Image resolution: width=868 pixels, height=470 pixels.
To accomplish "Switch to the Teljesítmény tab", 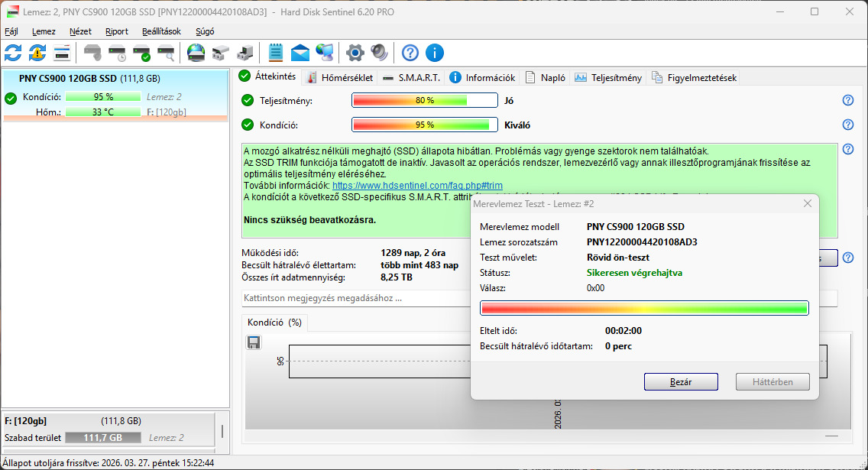I will click(x=607, y=77).
